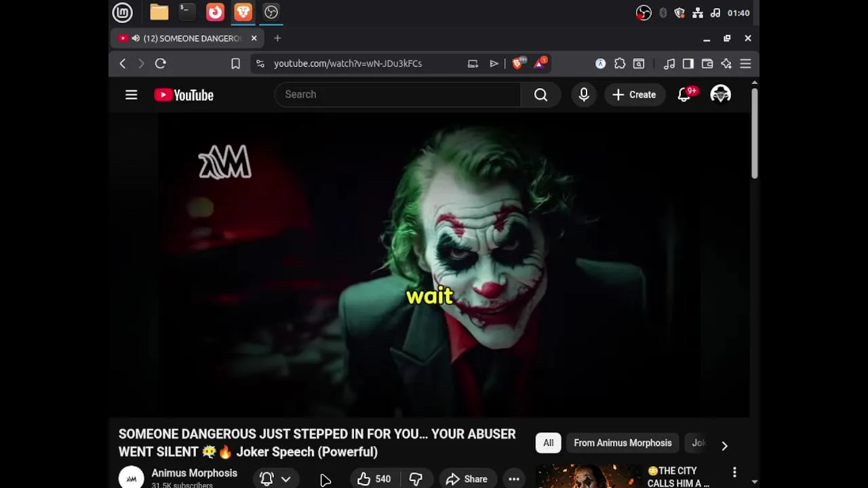Open a new browser tab
This screenshot has height=488, width=868.
click(x=277, y=39)
